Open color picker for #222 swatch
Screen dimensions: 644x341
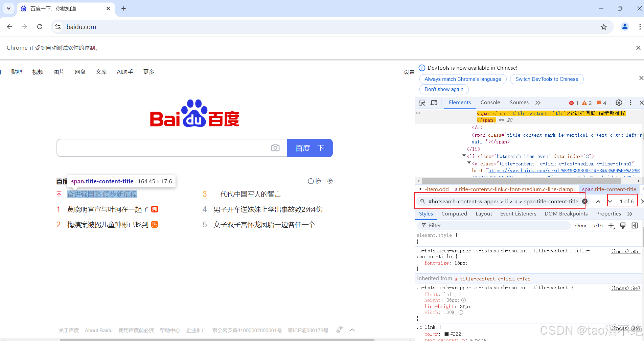[x=446, y=334]
